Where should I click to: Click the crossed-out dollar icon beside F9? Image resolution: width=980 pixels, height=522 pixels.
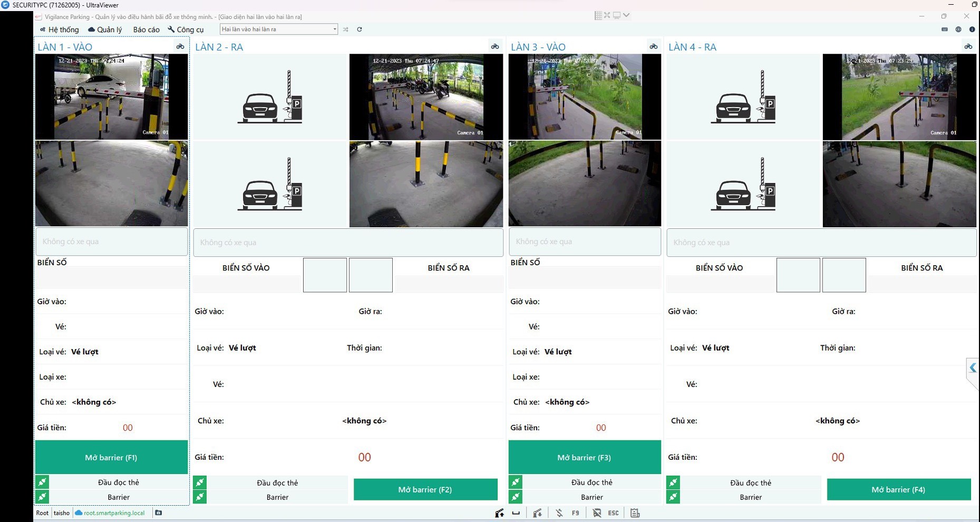559,513
